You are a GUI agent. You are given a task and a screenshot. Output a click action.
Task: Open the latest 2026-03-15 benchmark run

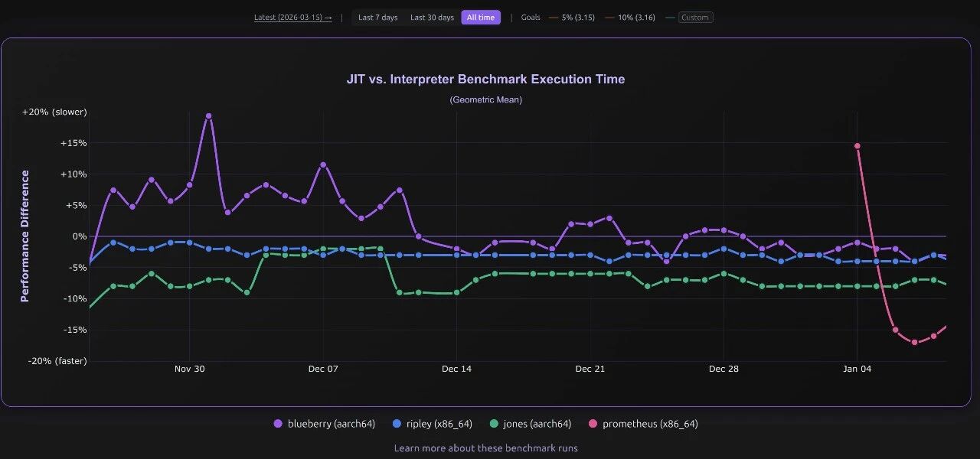pos(287,17)
